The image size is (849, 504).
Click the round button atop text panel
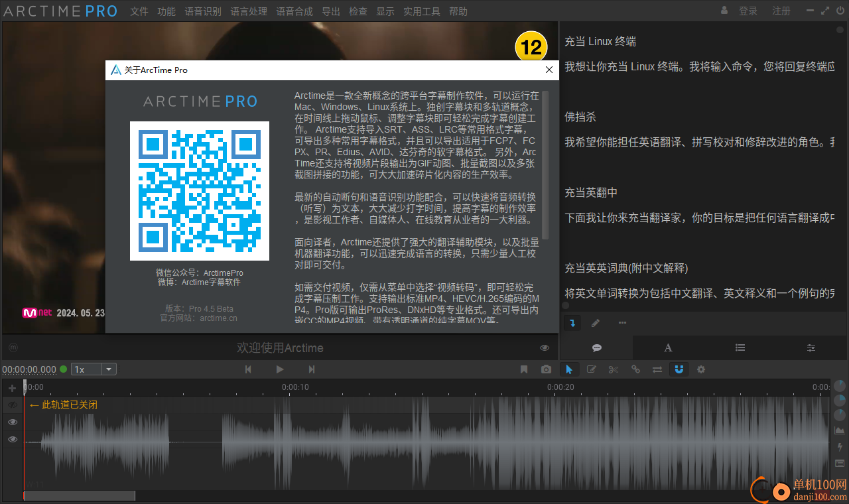(839, 30)
